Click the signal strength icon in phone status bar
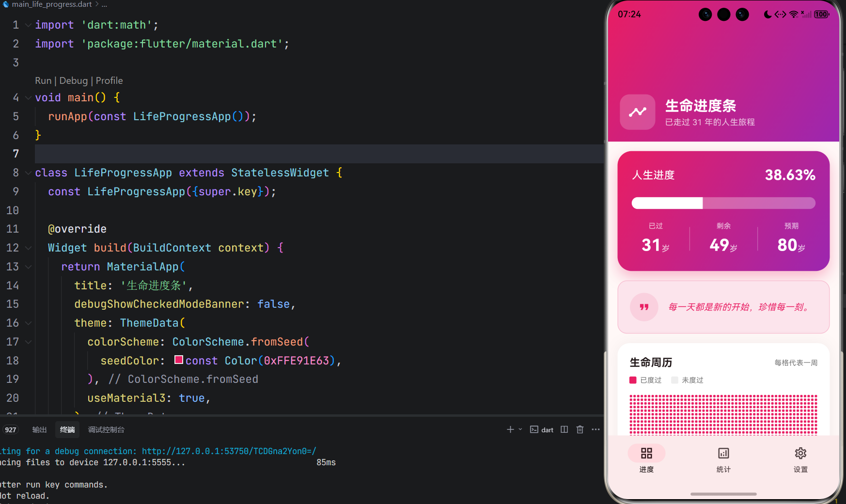 pyautogui.click(x=806, y=15)
